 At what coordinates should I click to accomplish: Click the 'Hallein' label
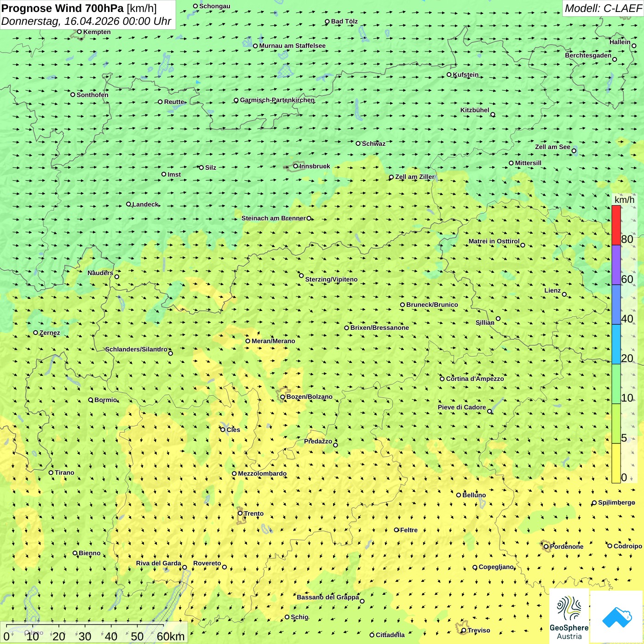tap(620, 42)
